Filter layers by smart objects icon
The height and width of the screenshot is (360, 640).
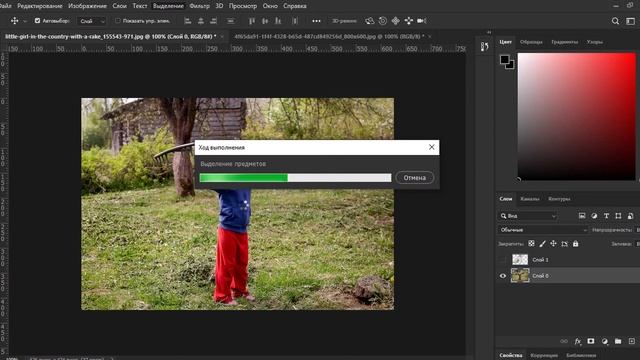coord(631,216)
